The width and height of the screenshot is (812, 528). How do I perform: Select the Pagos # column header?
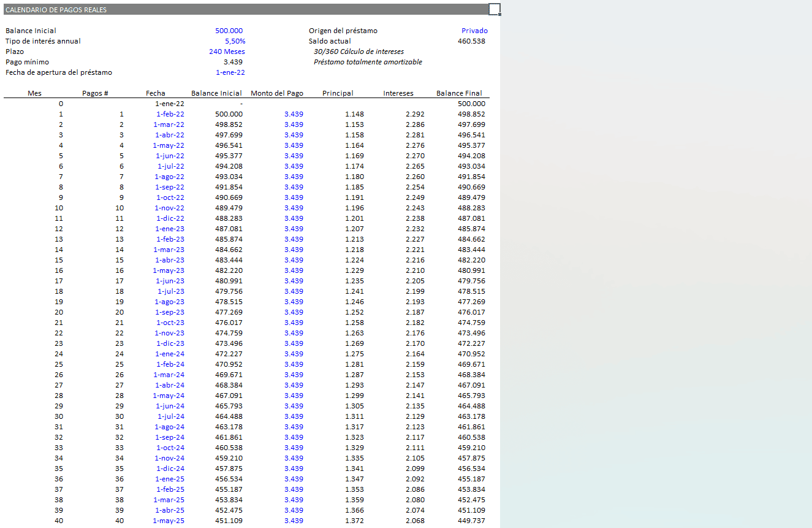click(95, 93)
